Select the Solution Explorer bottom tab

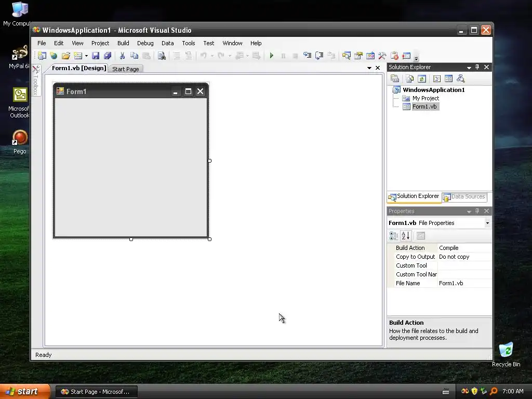(x=414, y=196)
